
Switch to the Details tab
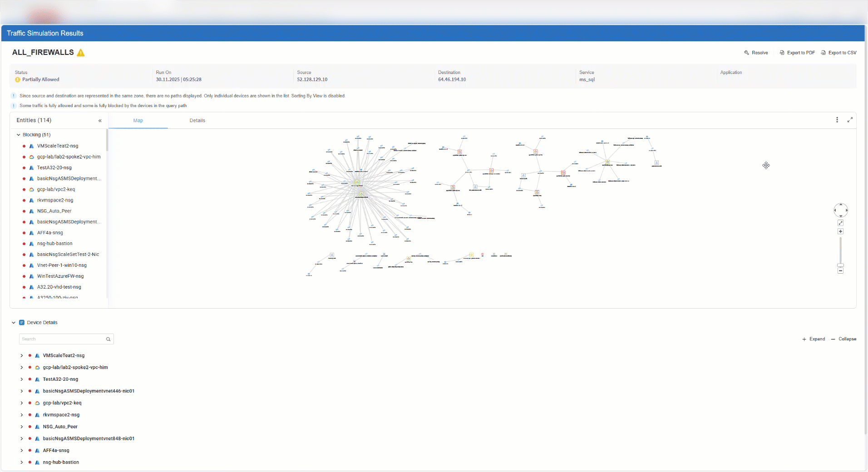click(197, 121)
